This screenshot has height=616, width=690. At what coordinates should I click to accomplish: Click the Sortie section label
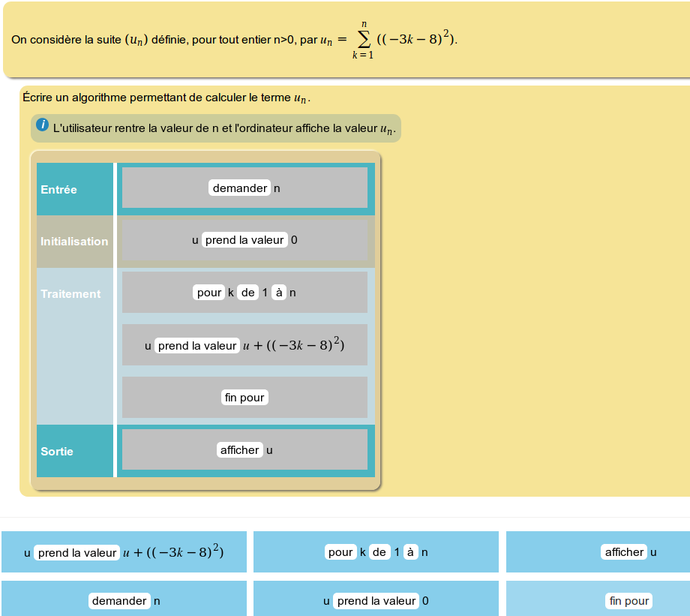coord(57,452)
